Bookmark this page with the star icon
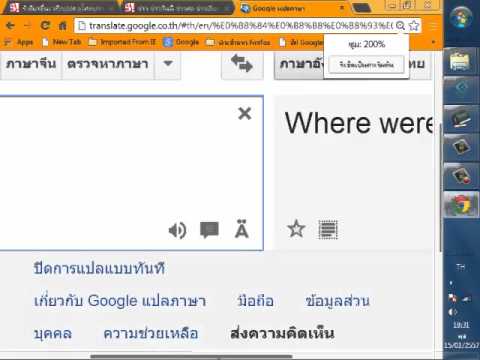This screenshot has height=360, width=480. [414, 26]
